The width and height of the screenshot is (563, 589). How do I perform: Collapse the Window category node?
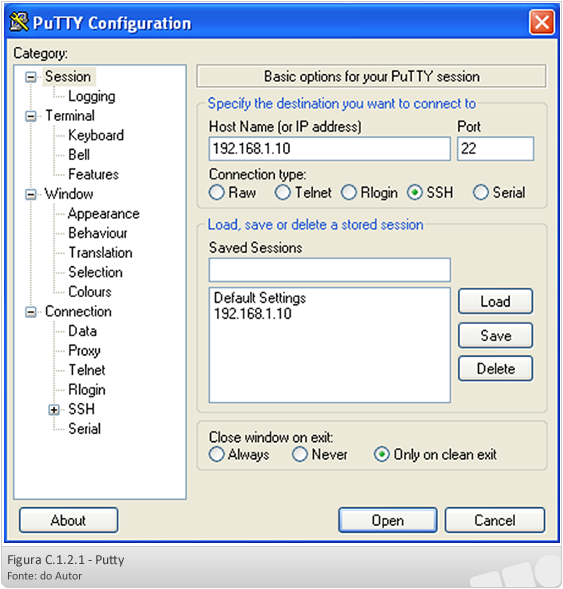pyautogui.click(x=31, y=195)
